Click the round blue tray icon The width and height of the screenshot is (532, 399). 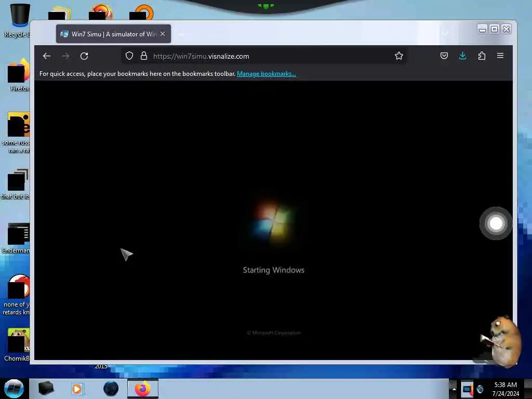tap(480, 389)
